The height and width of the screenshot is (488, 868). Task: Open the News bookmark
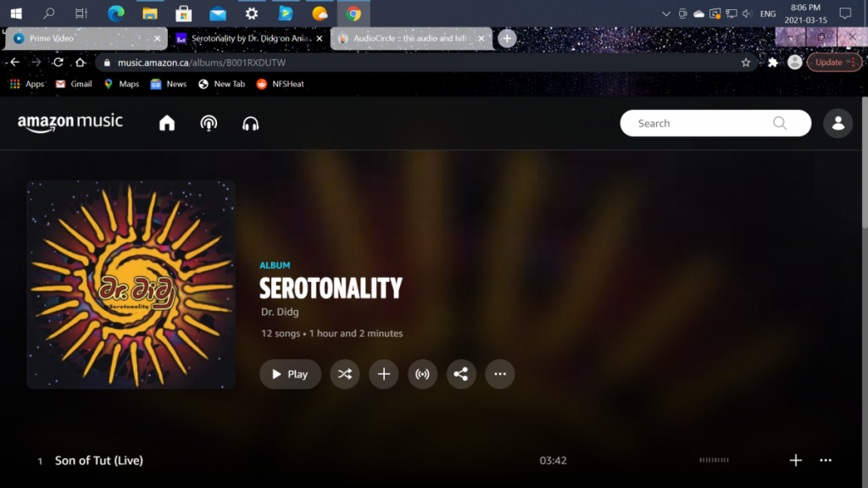tap(169, 84)
